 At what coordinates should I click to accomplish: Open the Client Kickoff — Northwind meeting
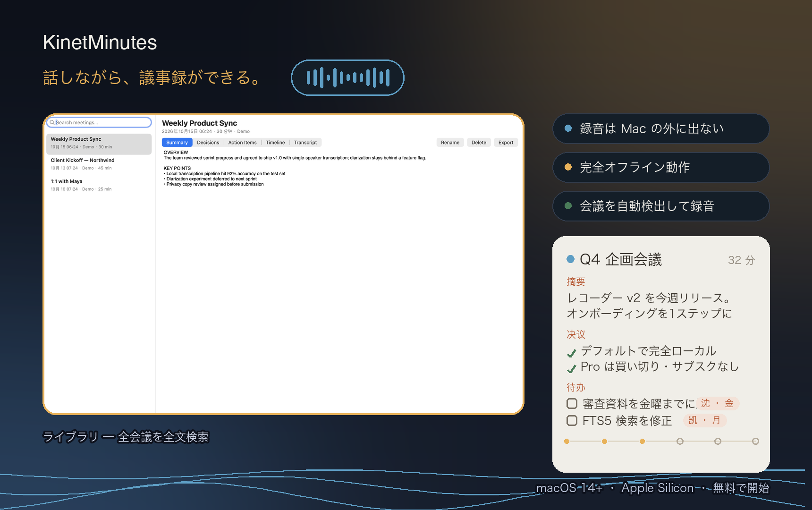[x=99, y=165]
